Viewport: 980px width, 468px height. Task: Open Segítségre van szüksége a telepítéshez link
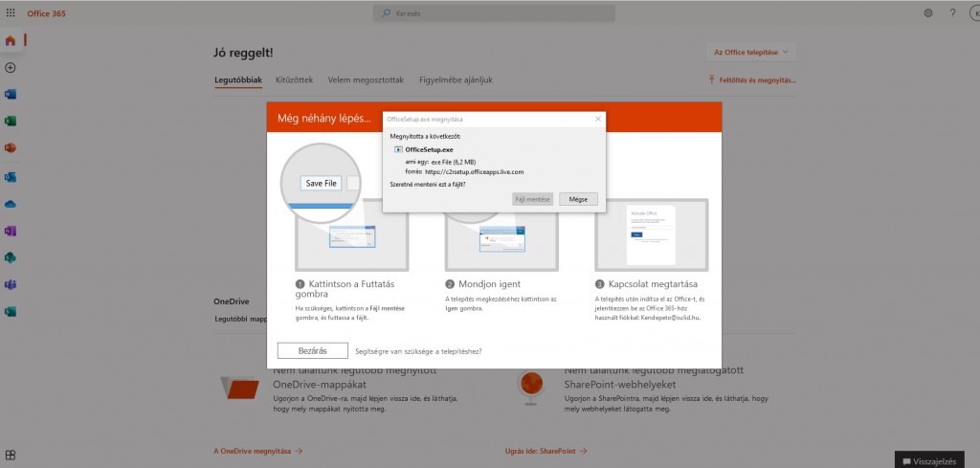tap(418, 351)
